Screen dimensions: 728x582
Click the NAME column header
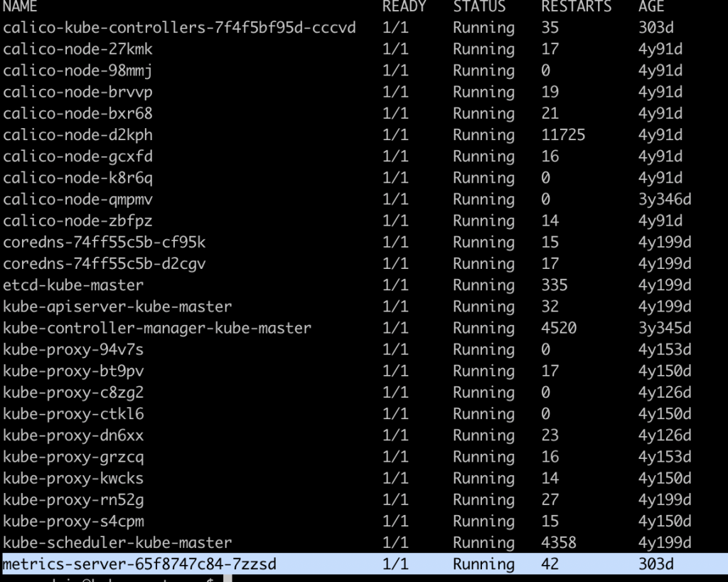(x=20, y=7)
